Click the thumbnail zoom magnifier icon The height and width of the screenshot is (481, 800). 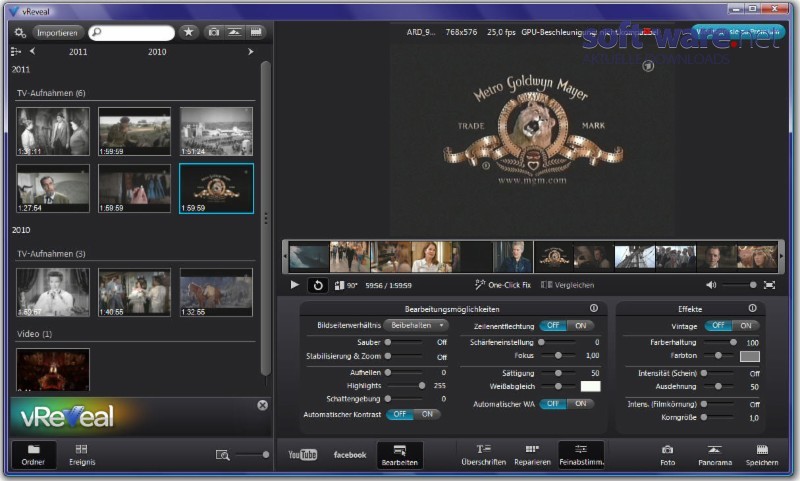222,454
